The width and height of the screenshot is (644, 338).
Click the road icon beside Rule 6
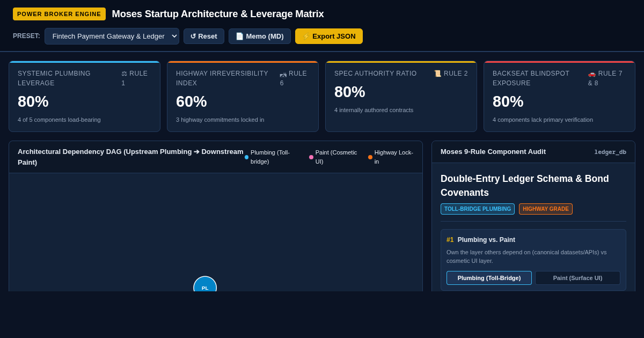coord(283,74)
